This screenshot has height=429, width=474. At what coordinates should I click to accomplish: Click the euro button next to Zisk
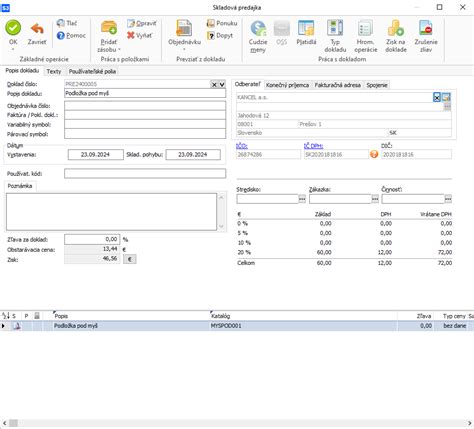130,259
